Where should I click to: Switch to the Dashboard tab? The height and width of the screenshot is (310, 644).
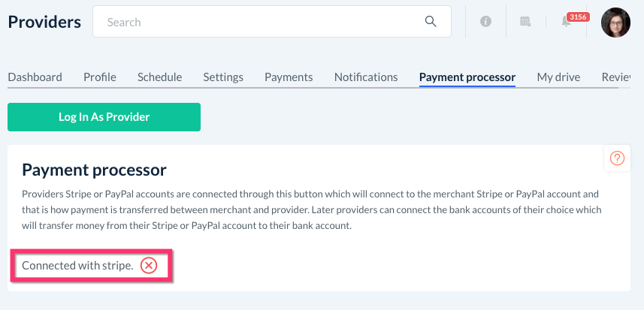click(x=35, y=77)
